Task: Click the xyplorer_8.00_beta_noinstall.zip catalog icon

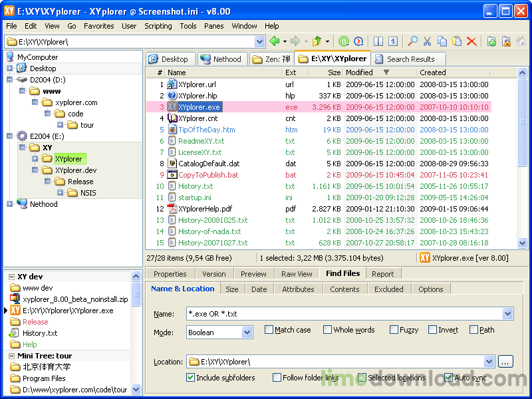Action: click(15, 299)
